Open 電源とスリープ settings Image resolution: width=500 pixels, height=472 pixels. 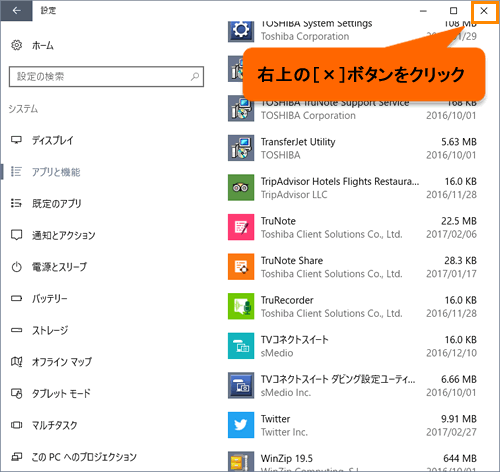tap(59, 267)
